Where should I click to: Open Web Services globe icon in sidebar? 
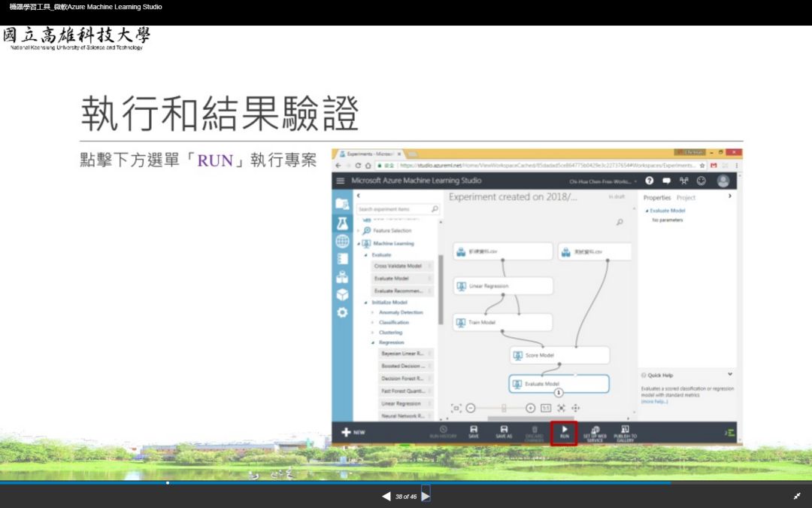pyautogui.click(x=342, y=241)
